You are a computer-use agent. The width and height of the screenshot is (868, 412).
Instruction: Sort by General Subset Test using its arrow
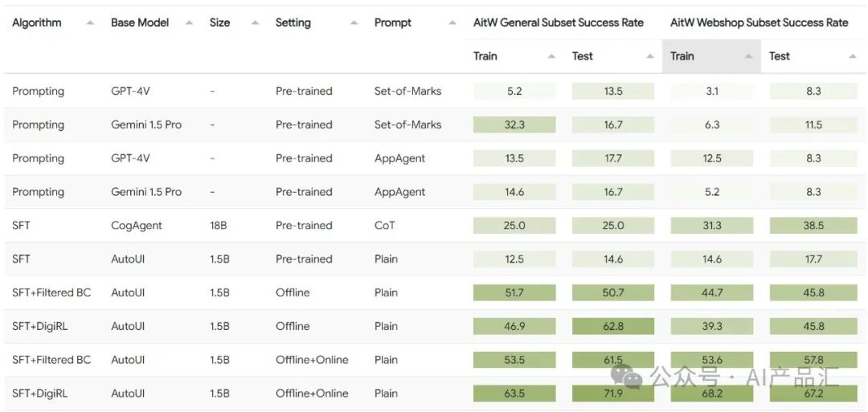650,56
